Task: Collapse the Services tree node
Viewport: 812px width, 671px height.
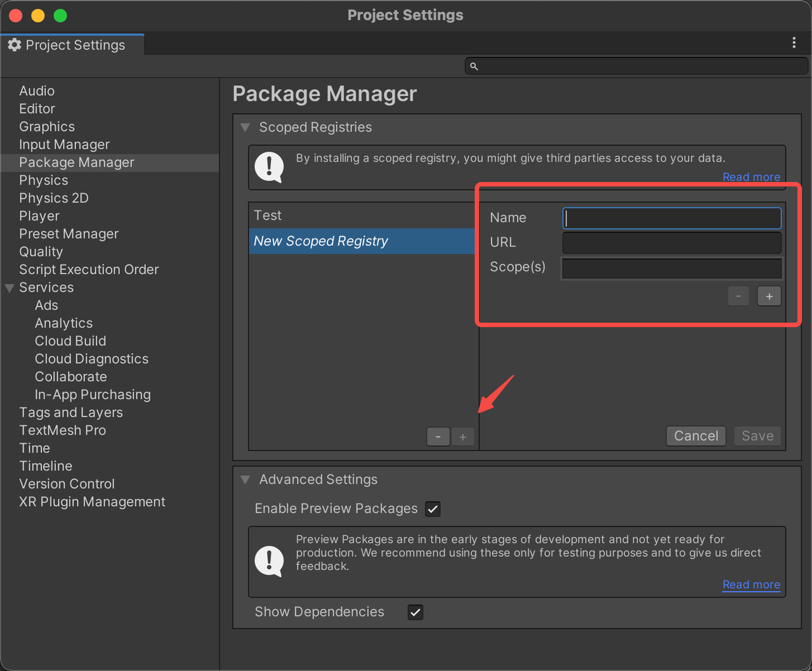Action: [10, 288]
